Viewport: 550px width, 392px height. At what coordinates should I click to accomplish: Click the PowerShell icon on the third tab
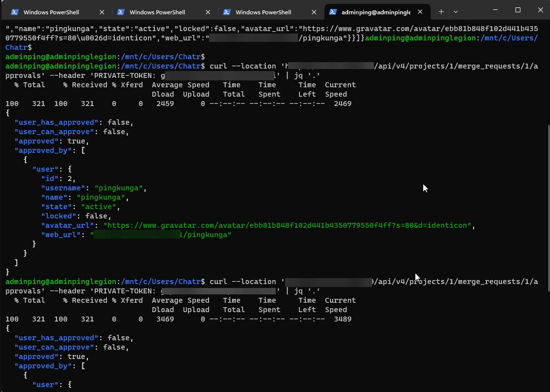pyautogui.click(x=227, y=11)
